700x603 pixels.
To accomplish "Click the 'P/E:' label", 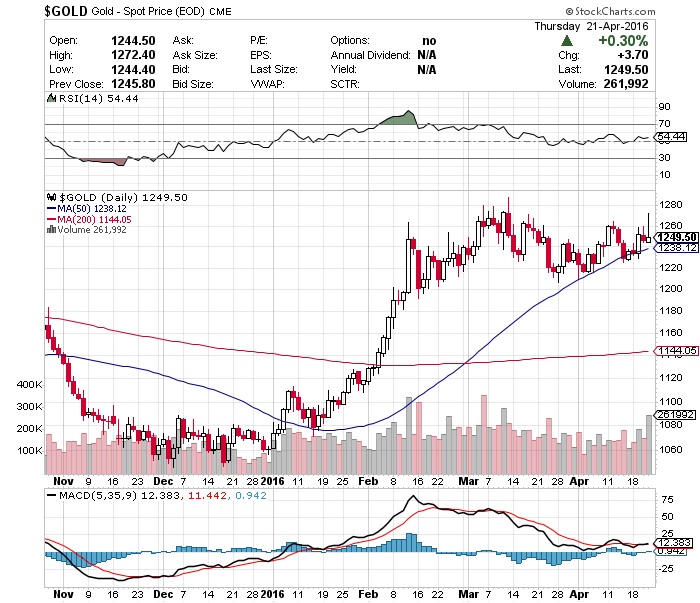I will coord(259,41).
